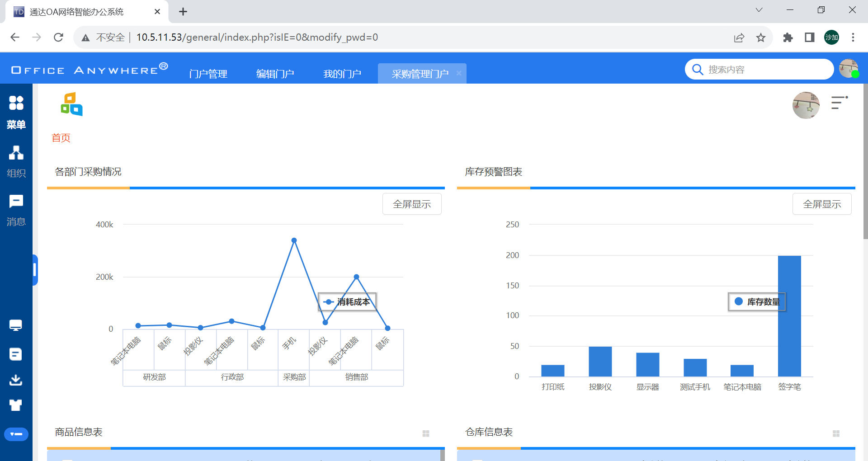Click the note icon in the sidebar
The image size is (868, 461).
click(x=16, y=354)
